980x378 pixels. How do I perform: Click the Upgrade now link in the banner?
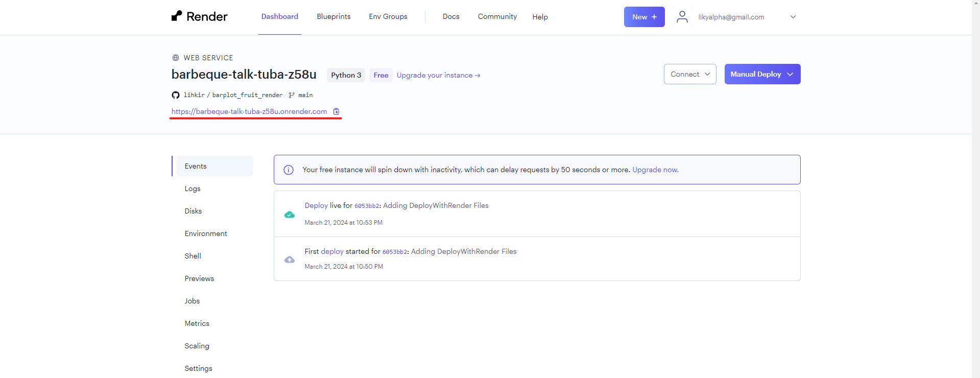point(655,170)
